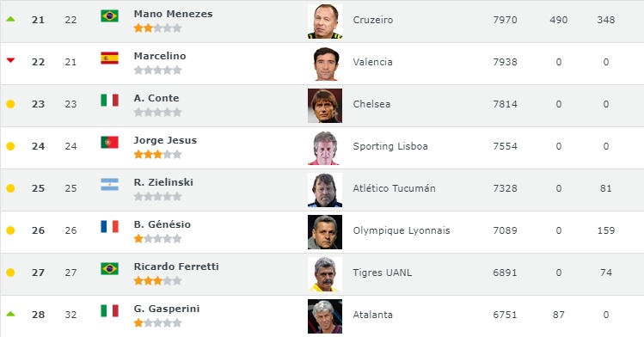
Task: Click the green up arrow beside G. Gasperini's rank
Action: point(10,314)
